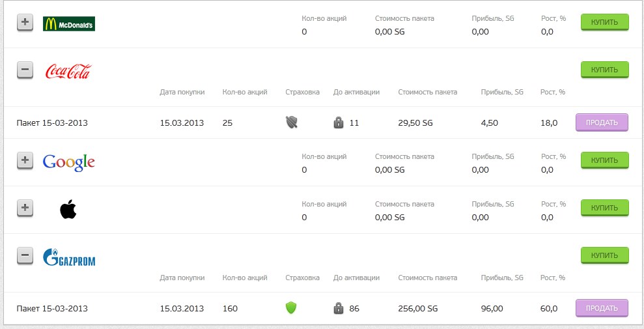Click Gazprom profit value 96,00
The width and height of the screenshot is (644, 329).
click(x=492, y=308)
